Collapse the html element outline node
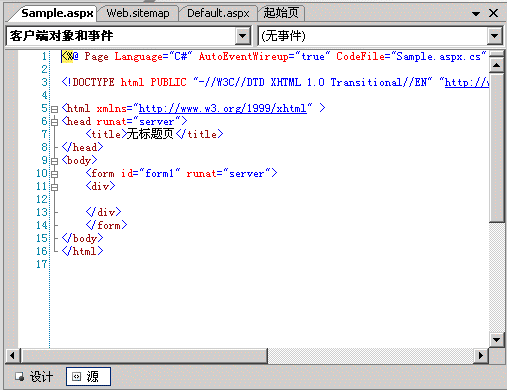 (55, 109)
